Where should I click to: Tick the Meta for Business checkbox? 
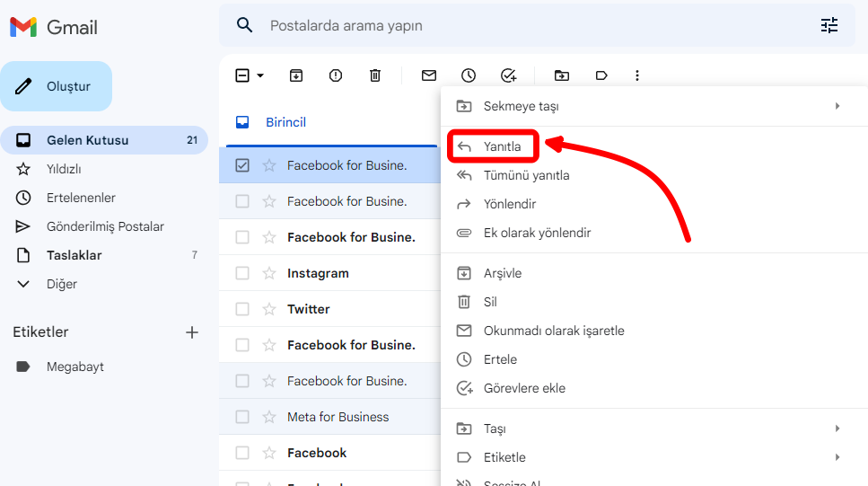pos(242,417)
